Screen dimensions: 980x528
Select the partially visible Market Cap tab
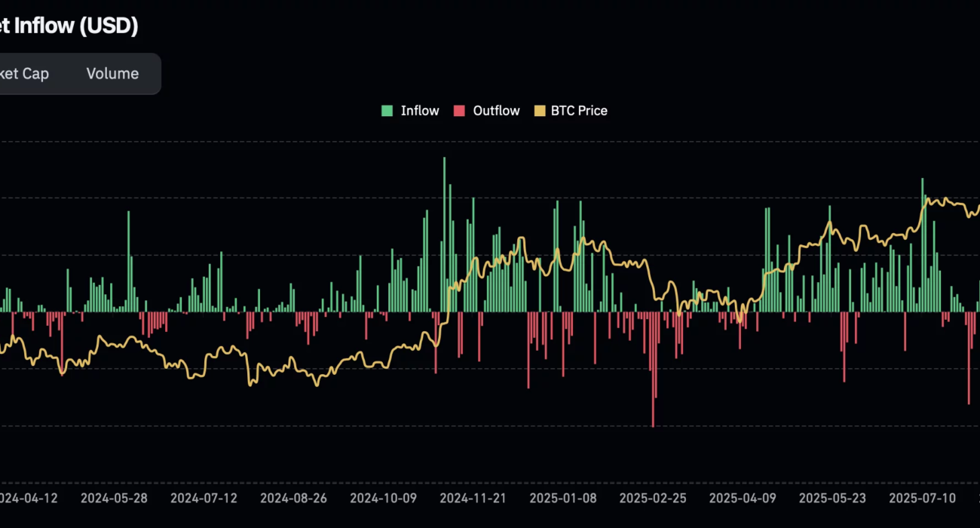click(x=24, y=74)
